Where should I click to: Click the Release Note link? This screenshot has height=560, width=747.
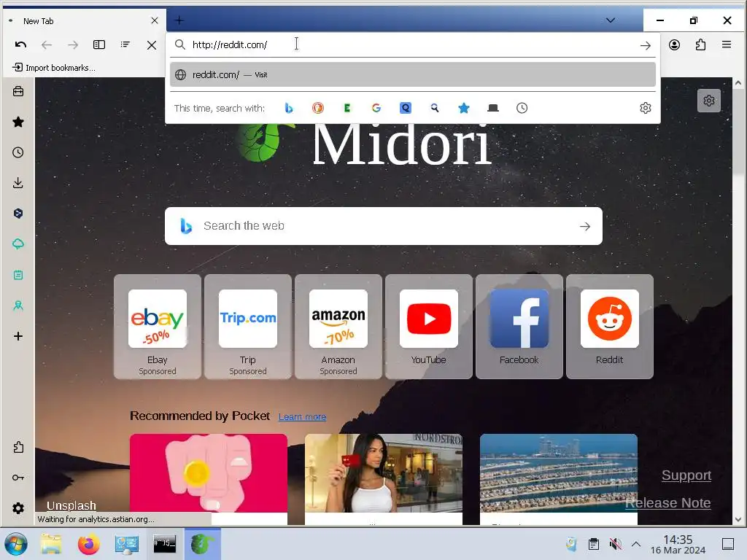click(x=667, y=503)
